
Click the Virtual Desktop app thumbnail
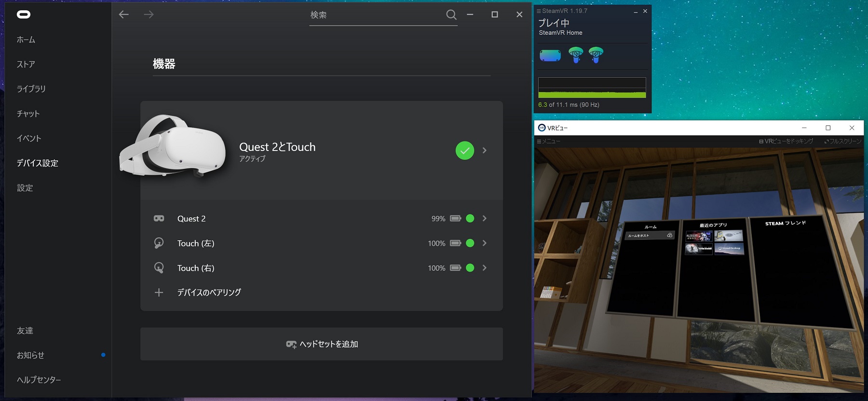tap(729, 249)
